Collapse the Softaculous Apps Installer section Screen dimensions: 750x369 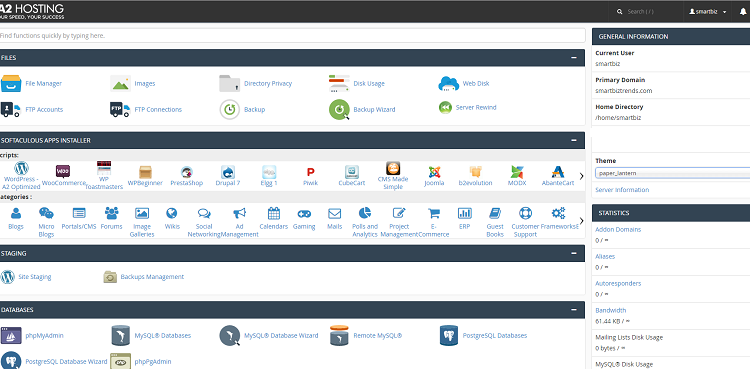[x=574, y=140]
